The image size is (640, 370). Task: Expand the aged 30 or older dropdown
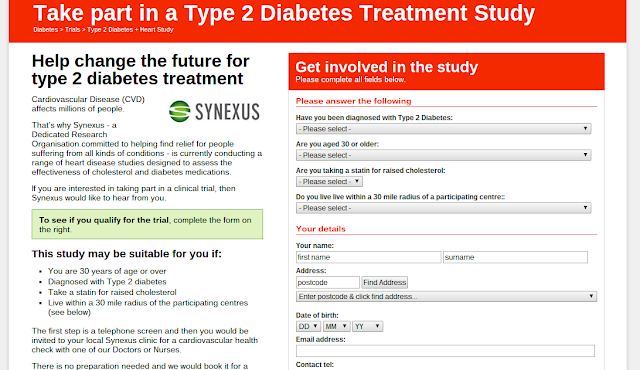click(x=443, y=155)
